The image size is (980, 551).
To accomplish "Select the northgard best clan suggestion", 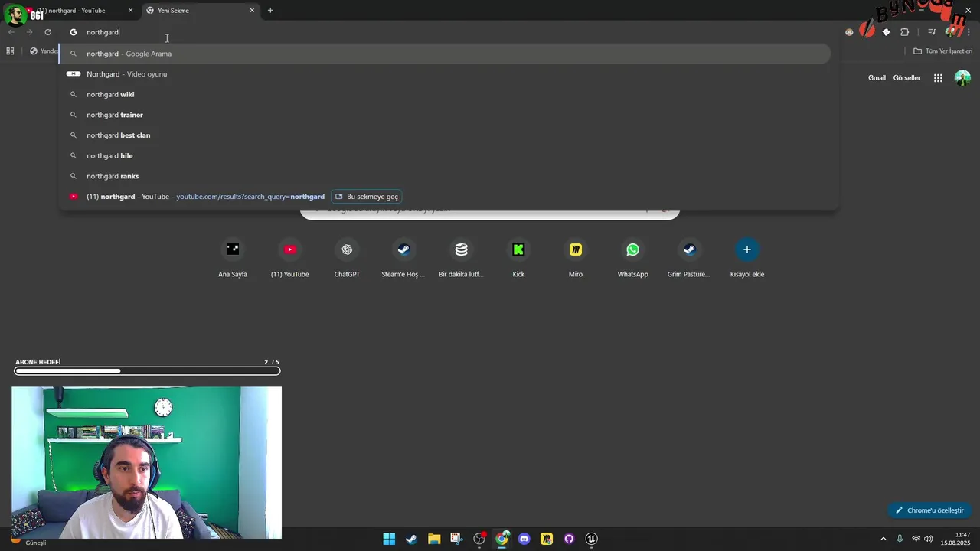I will (x=446, y=135).
